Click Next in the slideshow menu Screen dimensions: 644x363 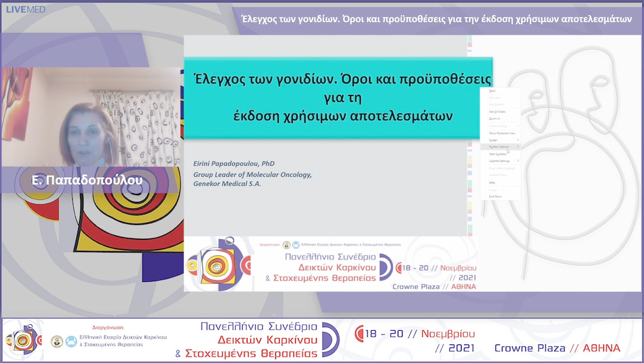(x=493, y=92)
